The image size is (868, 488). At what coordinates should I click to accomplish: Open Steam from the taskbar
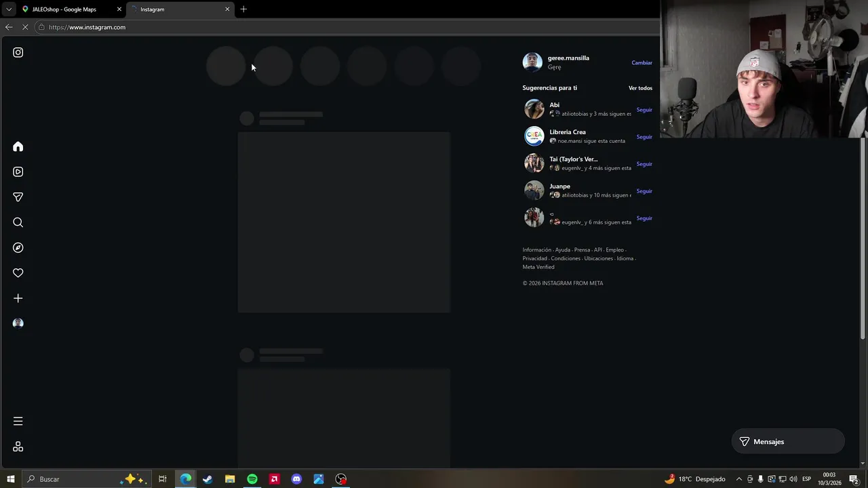(208, 479)
